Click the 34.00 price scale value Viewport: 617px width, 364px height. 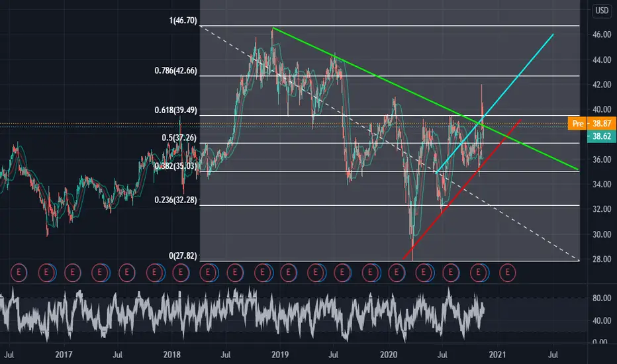click(602, 184)
